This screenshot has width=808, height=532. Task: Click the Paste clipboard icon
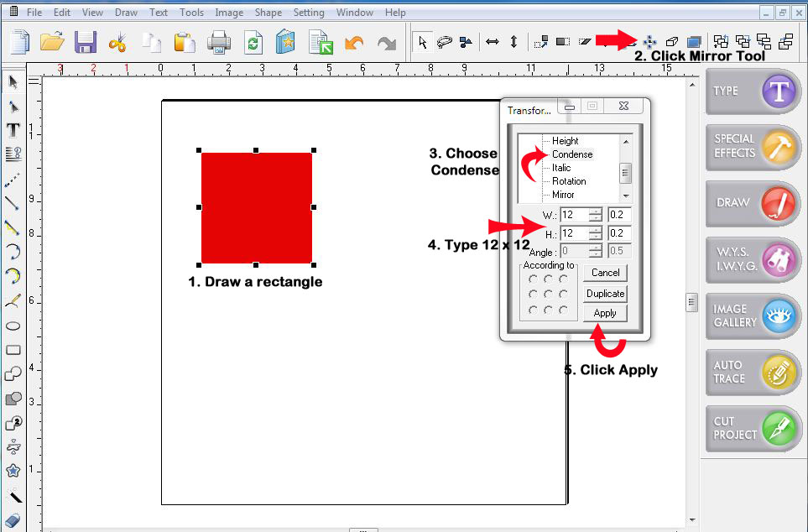(185, 42)
